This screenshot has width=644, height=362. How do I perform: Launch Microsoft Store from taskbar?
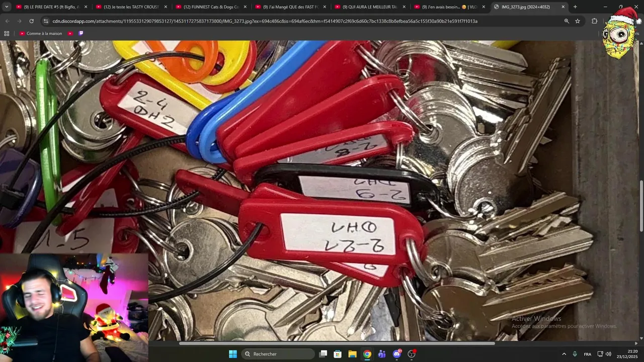[x=338, y=354]
